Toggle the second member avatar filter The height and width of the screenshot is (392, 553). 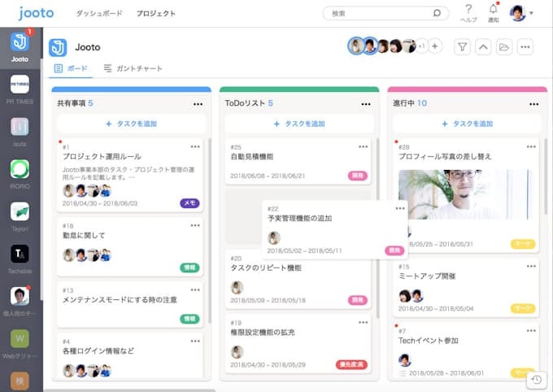370,46
